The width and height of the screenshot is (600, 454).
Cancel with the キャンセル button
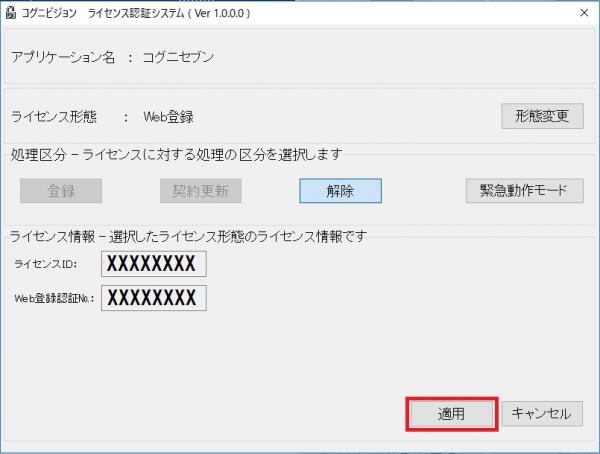coord(542,414)
